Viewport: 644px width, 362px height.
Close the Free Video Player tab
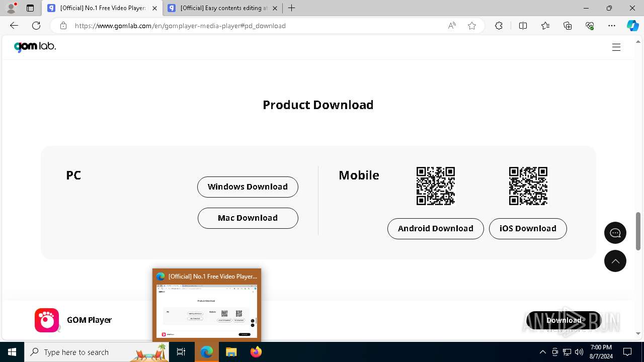154,8
